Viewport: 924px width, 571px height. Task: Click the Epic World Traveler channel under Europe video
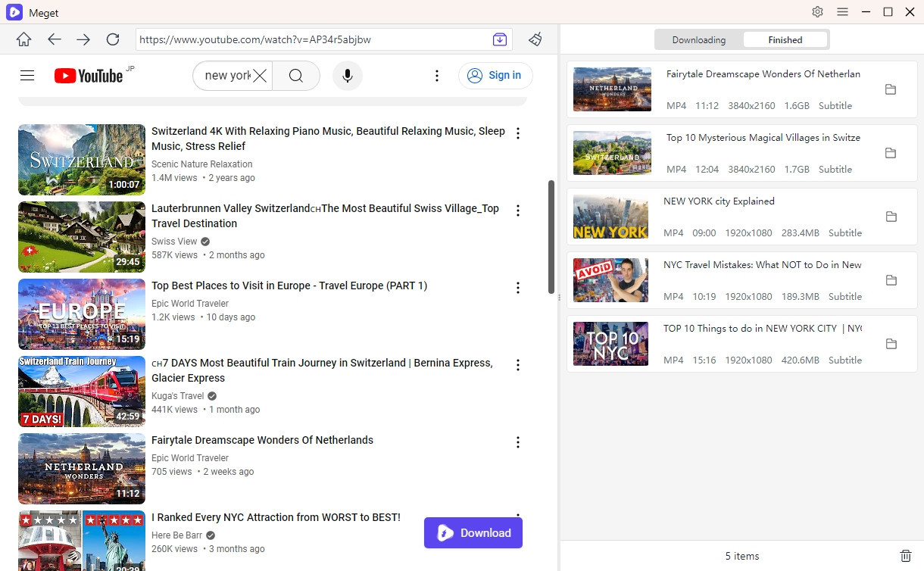(x=190, y=304)
